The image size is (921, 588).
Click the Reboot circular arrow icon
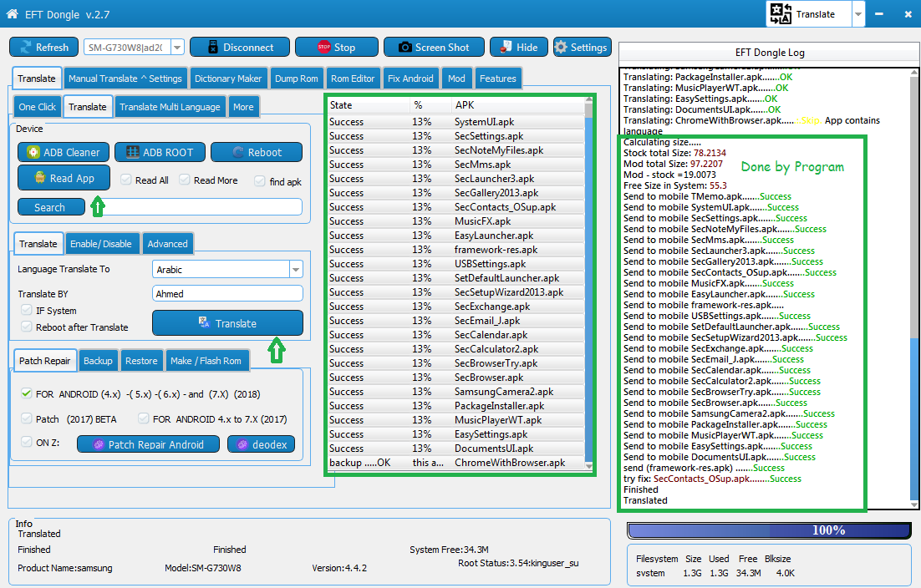(x=238, y=152)
